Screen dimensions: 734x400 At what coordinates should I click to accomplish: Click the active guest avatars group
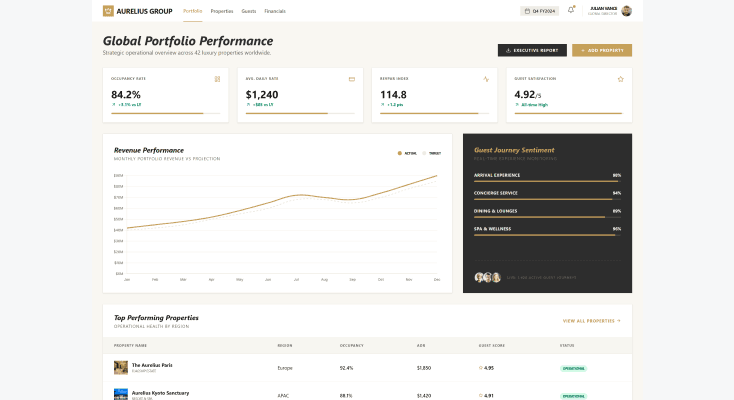[488, 277]
